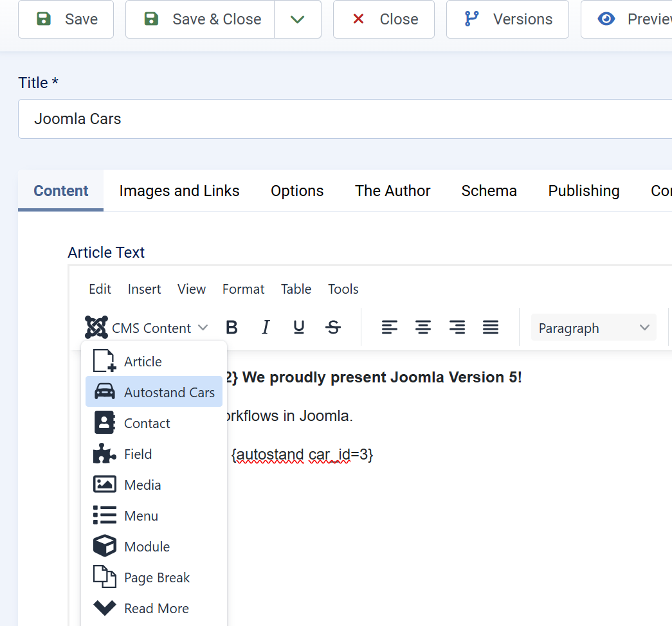Click the Bold formatting icon
672x626 pixels.
click(x=232, y=328)
